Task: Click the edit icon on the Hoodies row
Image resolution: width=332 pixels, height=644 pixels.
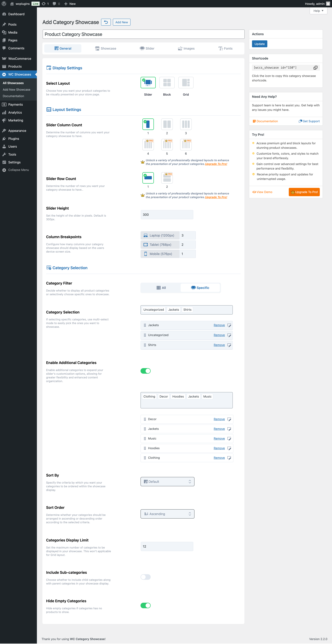Action: 229,448
